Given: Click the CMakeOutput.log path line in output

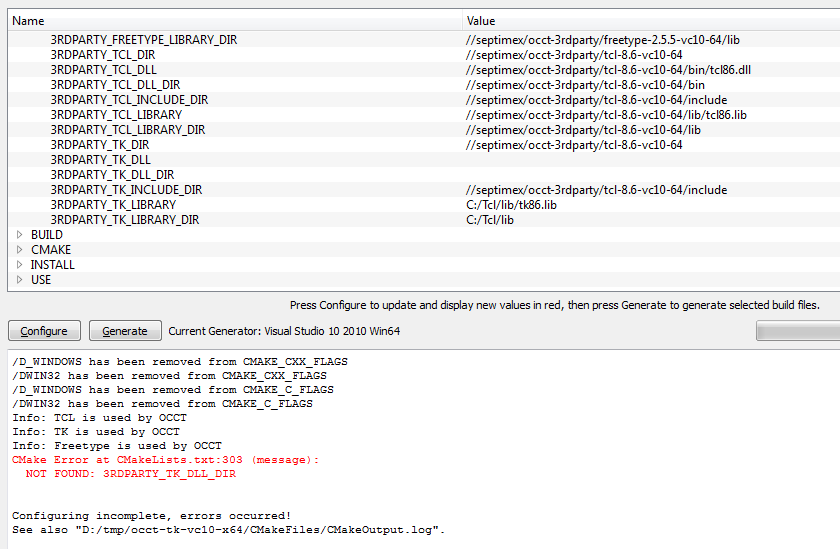Looking at the screenshot, I should pos(228,529).
